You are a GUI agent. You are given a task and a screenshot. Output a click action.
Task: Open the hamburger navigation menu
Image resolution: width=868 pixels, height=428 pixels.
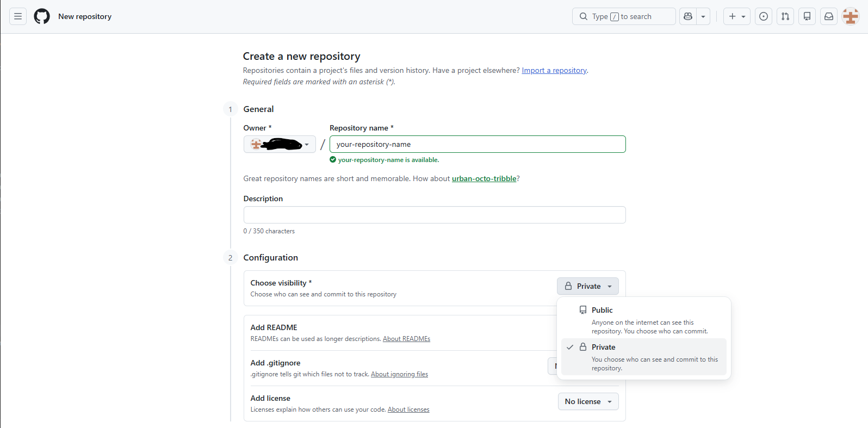point(18,16)
